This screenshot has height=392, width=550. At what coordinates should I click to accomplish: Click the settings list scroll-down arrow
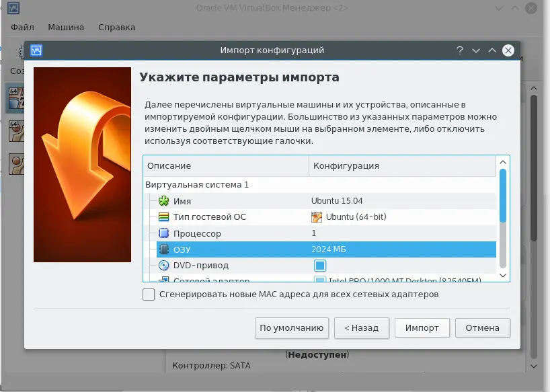pos(502,275)
